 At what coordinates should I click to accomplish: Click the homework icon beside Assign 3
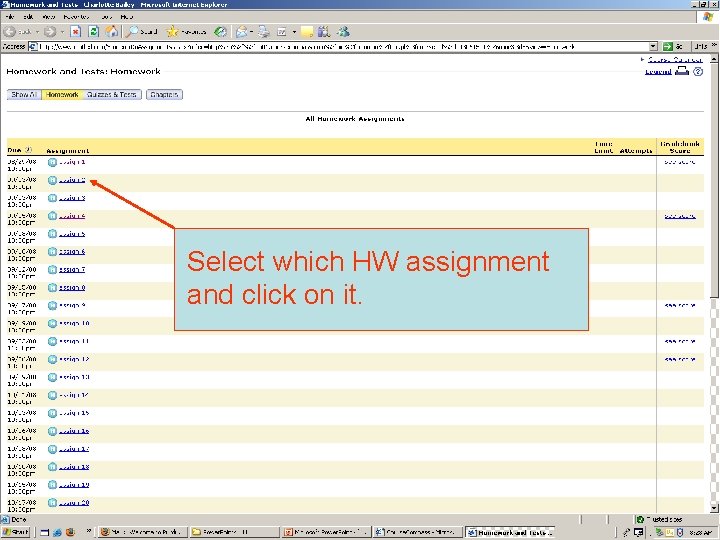[x=52, y=198]
